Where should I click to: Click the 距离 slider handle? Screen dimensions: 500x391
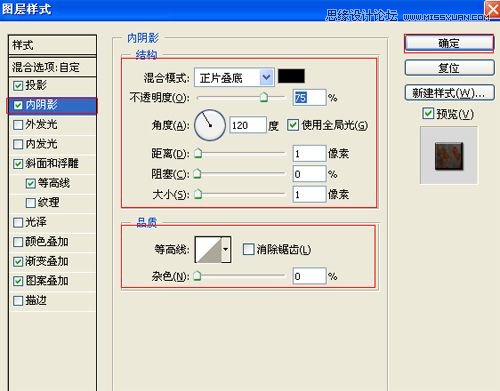pyautogui.click(x=198, y=153)
